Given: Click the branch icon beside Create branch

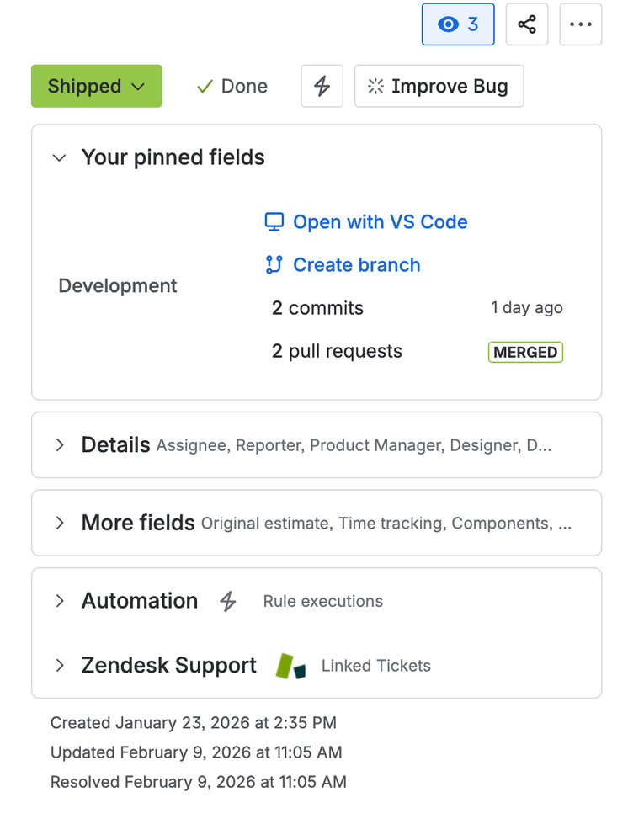Looking at the screenshot, I should [x=273, y=264].
